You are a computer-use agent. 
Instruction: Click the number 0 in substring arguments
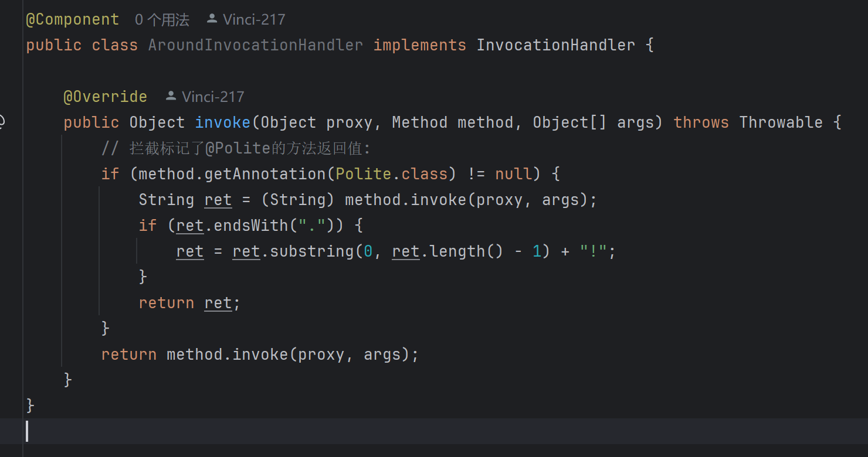pyautogui.click(x=368, y=251)
